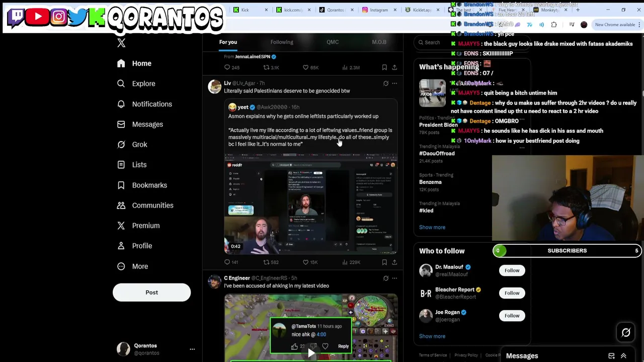This screenshot has width=644, height=362.
Task: Open Premium in the sidebar
Action: tap(138, 225)
